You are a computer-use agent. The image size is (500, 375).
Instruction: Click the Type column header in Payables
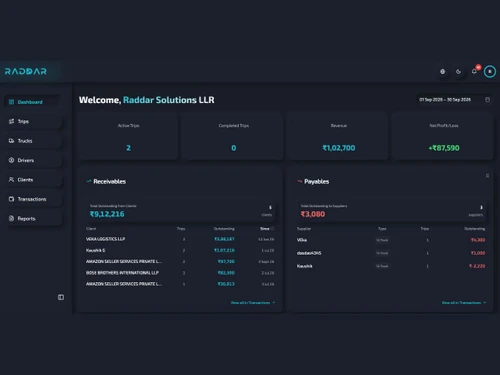coord(382,229)
